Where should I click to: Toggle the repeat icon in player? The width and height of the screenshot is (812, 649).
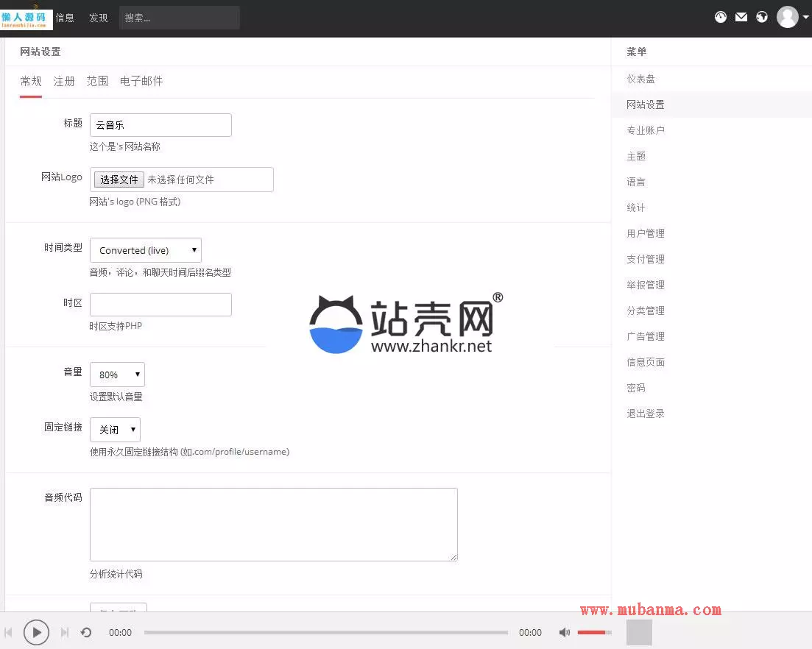pyautogui.click(x=86, y=632)
